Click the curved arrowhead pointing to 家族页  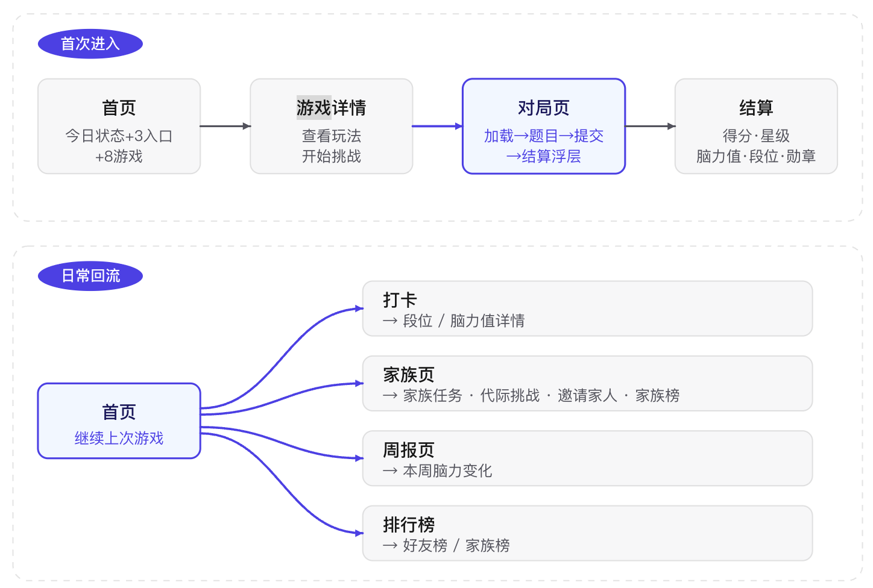pyautogui.click(x=359, y=383)
